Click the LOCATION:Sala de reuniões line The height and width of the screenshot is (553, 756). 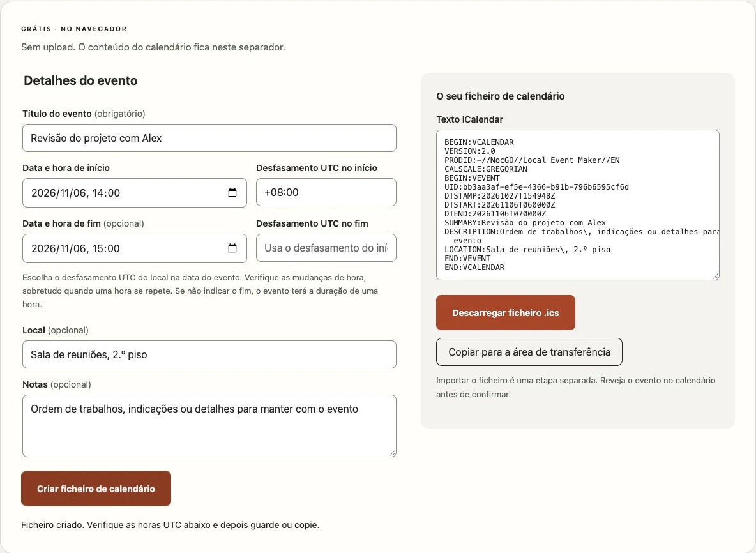tap(527, 249)
